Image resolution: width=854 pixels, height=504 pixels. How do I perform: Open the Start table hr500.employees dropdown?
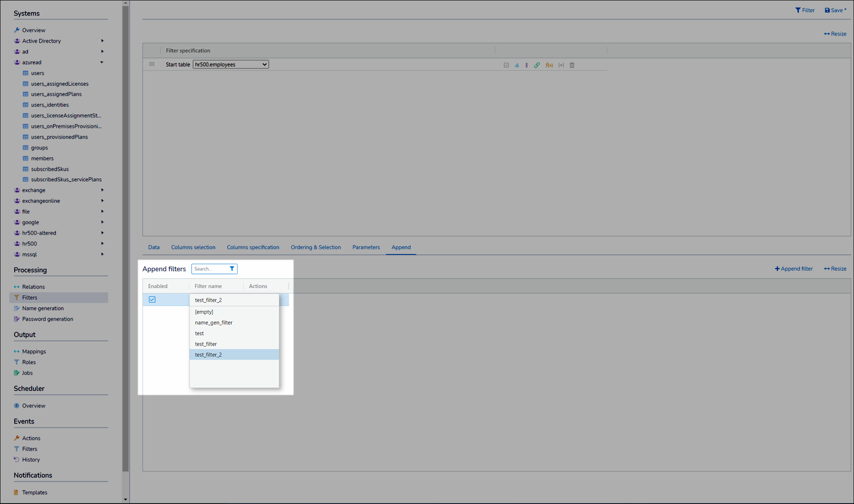click(x=230, y=65)
